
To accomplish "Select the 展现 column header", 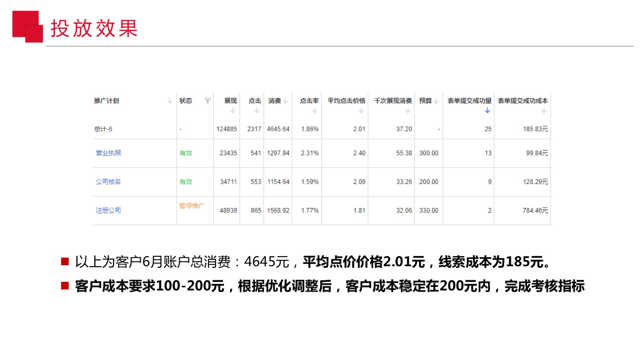I will pos(231,101).
